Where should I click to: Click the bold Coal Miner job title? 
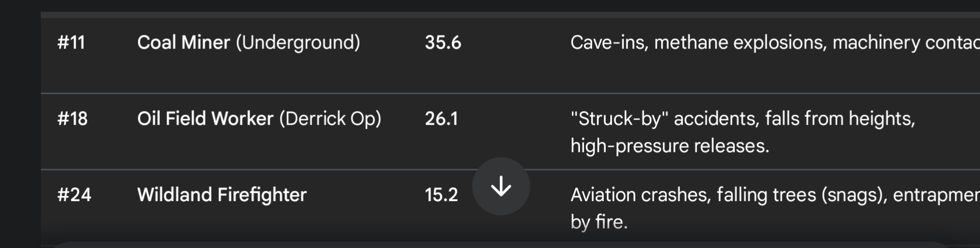point(184,42)
